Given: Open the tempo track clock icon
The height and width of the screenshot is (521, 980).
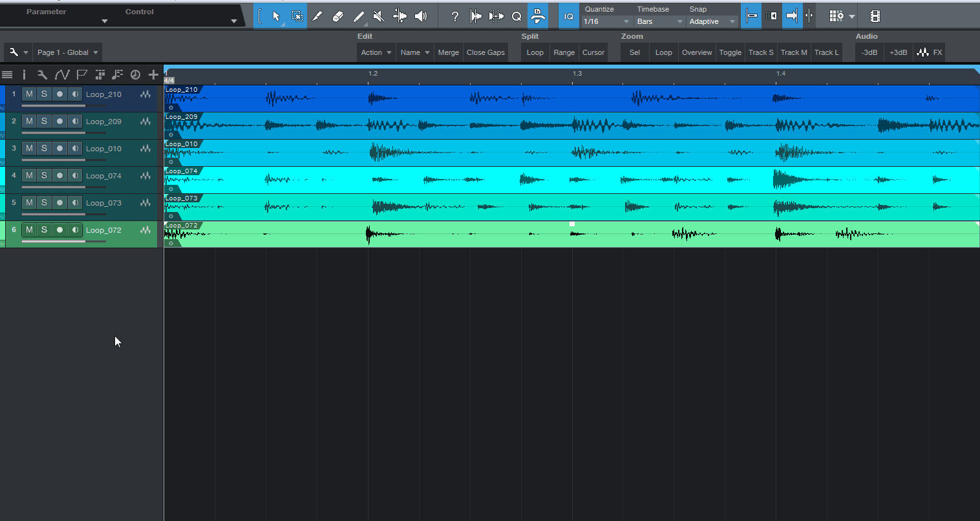Looking at the screenshot, I should click(x=135, y=74).
